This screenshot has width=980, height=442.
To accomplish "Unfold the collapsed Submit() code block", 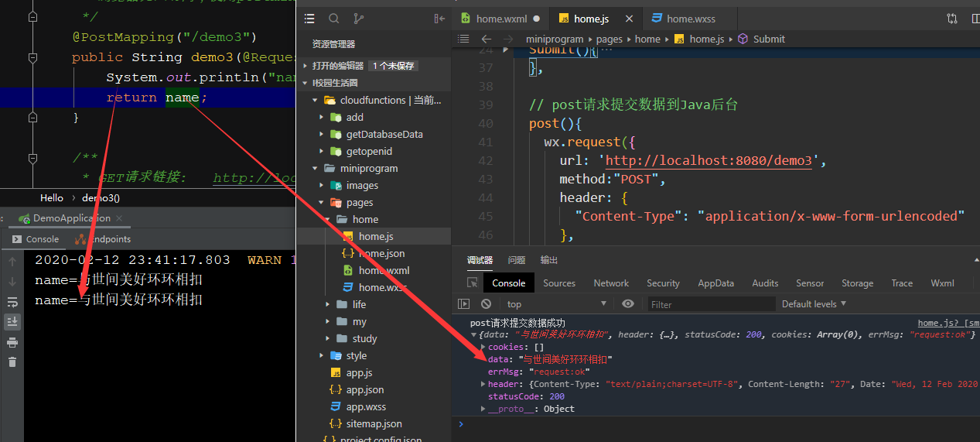I will coord(506,50).
